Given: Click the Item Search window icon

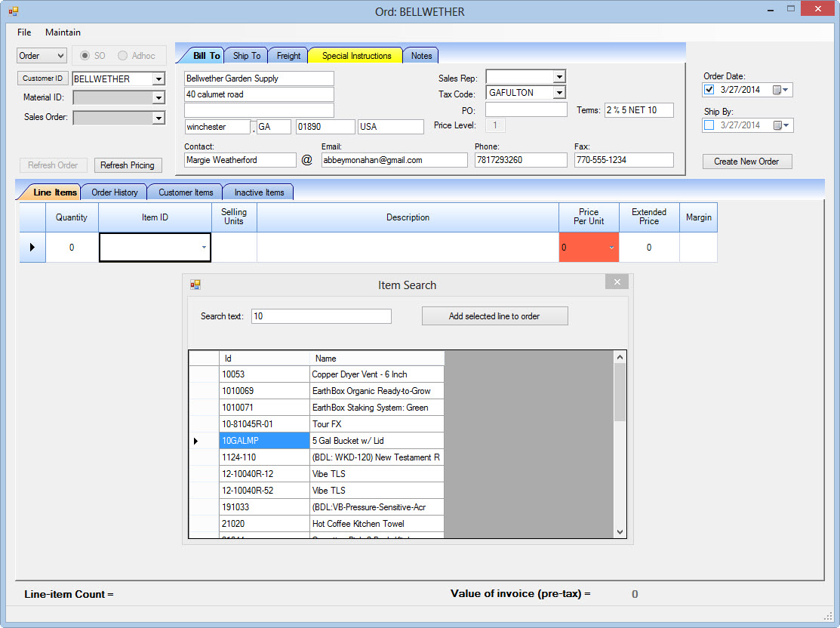Looking at the screenshot, I should [195, 285].
